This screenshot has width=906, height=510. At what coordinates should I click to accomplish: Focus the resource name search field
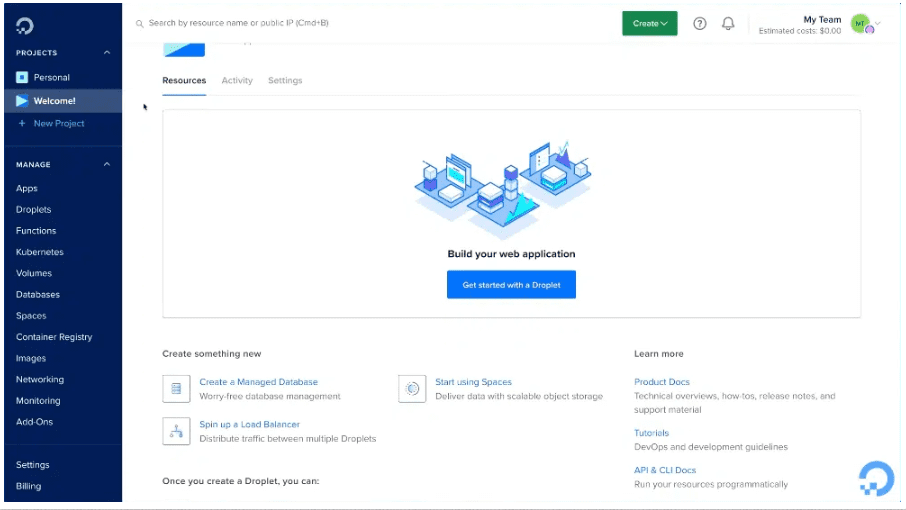pyautogui.click(x=238, y=23)
